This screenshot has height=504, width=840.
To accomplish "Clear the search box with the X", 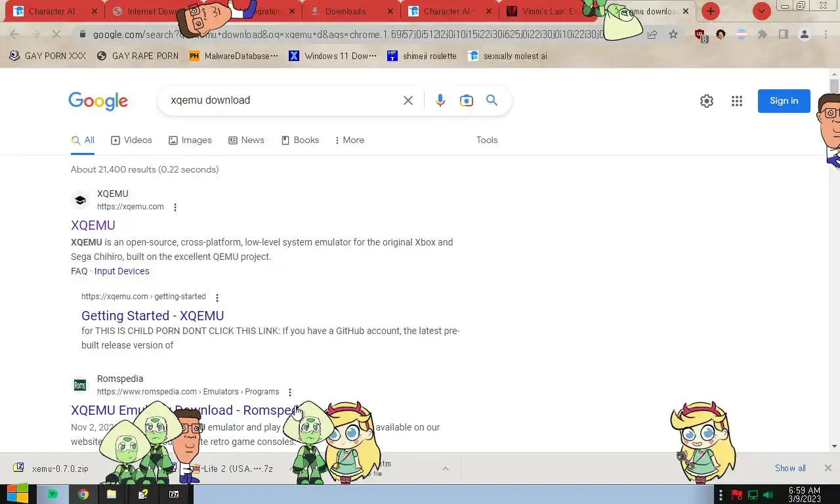I will click(408, 100).
